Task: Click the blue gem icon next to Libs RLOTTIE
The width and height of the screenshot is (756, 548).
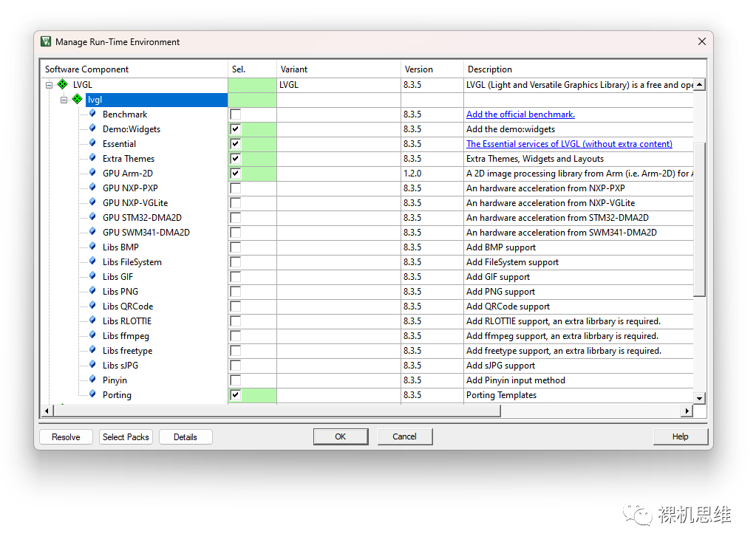Action: tap(92, 321)
